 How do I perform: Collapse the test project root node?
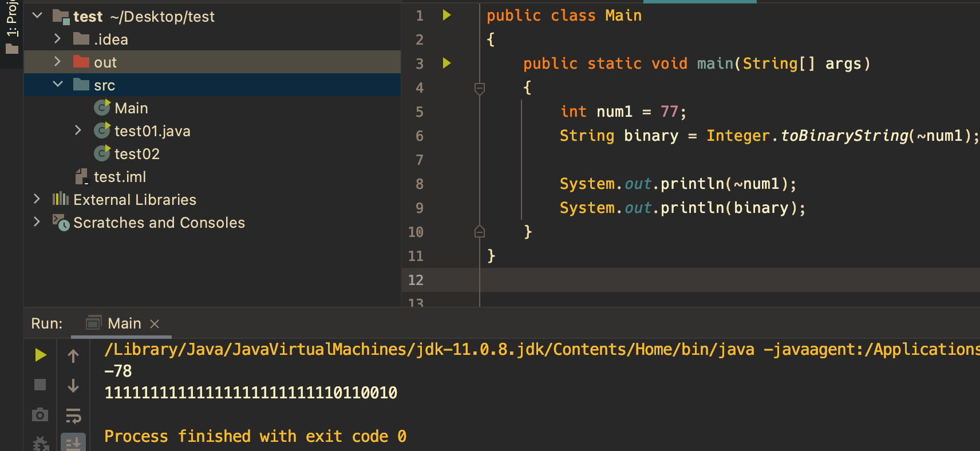pyautogui.click(x=38, y=15)
